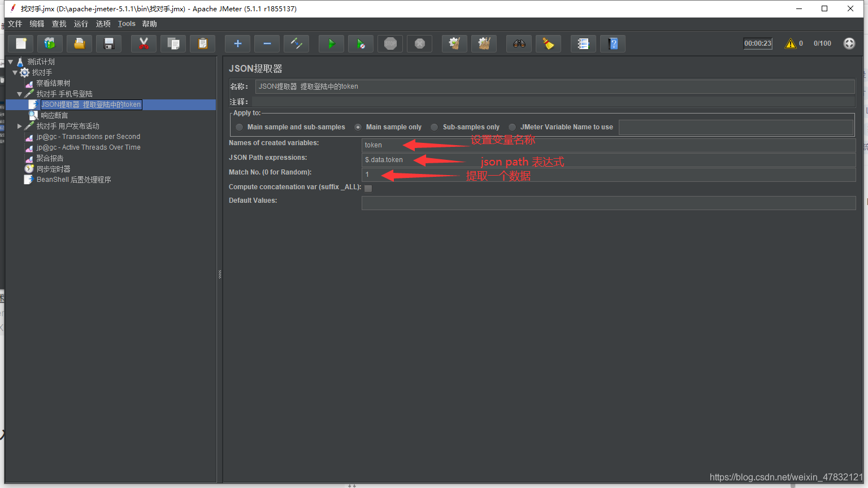Click the Match No. input field

click(609, 175)
